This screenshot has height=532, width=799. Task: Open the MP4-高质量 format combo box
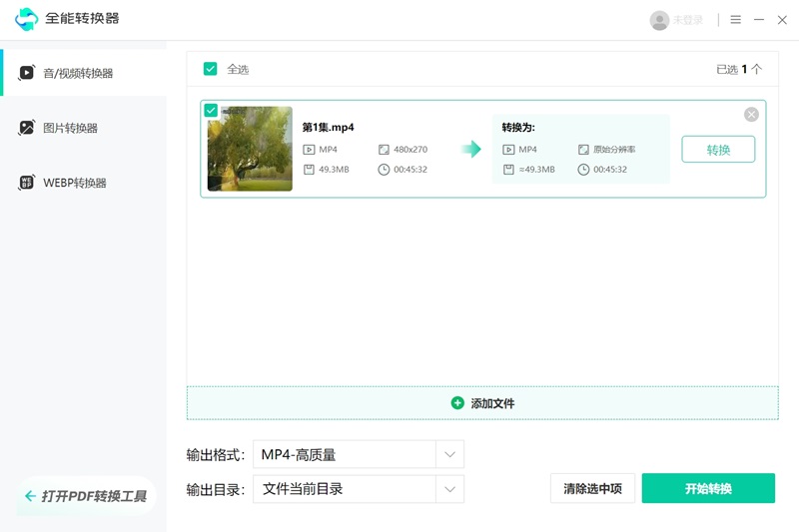coord(345,455)
